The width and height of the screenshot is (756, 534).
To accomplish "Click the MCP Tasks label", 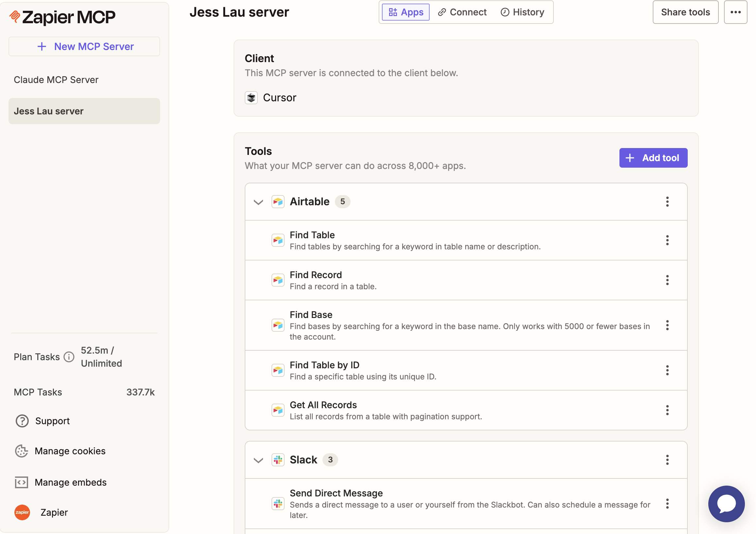I will pos(38,392).
